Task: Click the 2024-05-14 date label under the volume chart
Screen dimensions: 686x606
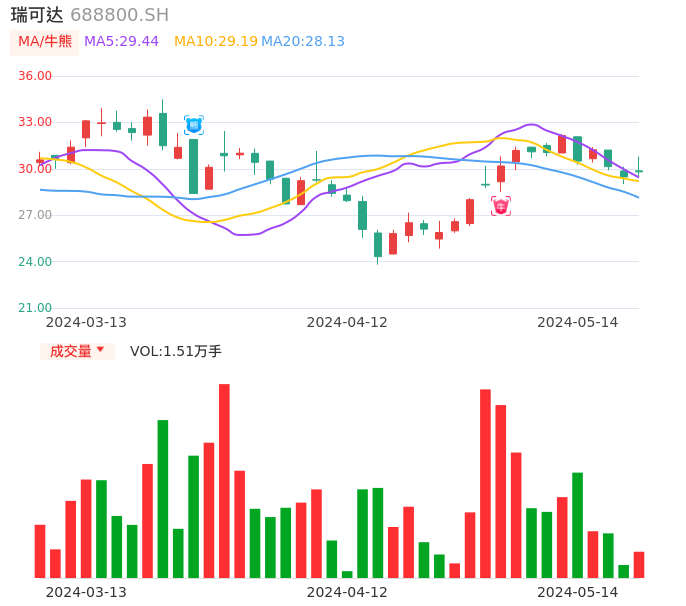Action: (578, 592)
